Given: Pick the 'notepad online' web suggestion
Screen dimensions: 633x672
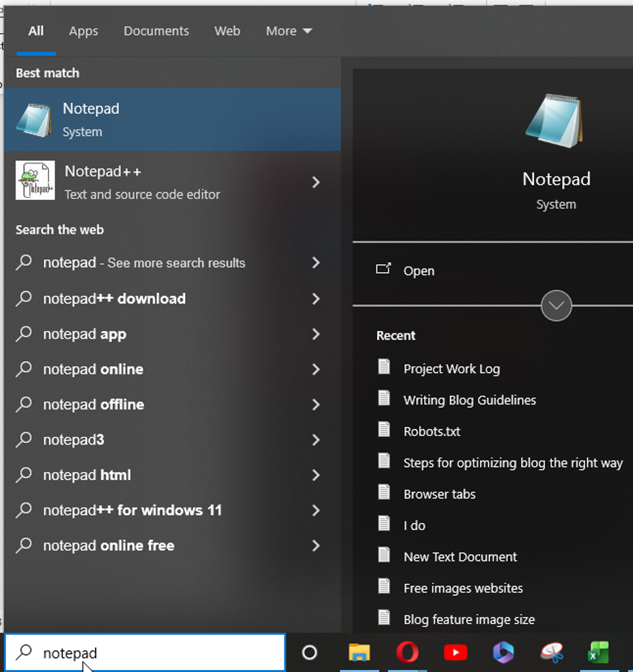Looking at the screenshot, I should [172, 369].
